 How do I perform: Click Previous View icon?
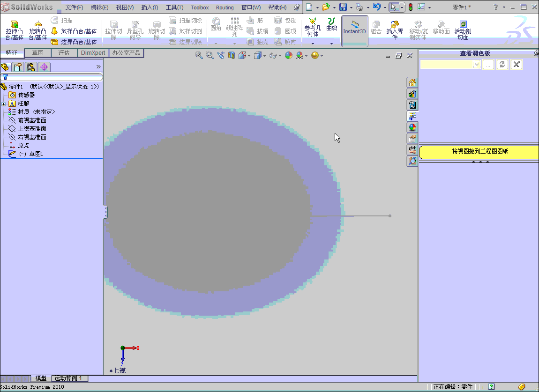tap(221, 55)
